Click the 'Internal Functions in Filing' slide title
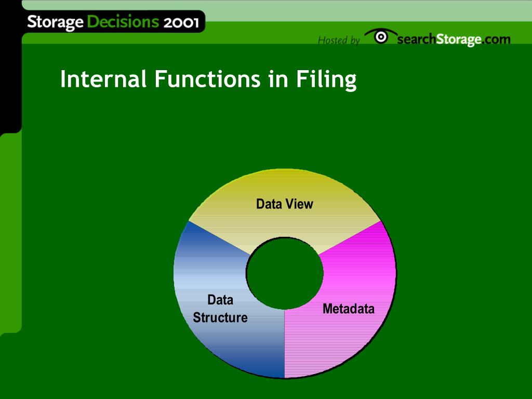532x399 pixels. point(208,79)
